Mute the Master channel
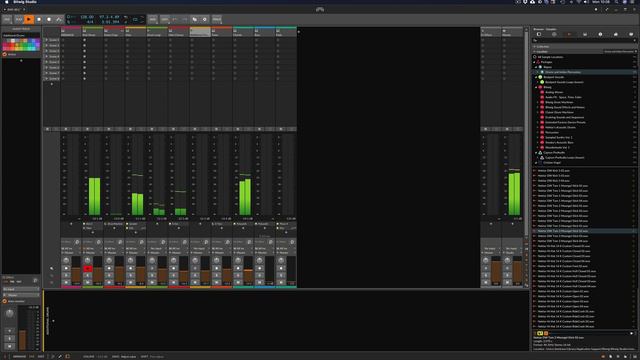640x360 pixels. [x=507, y=282]
